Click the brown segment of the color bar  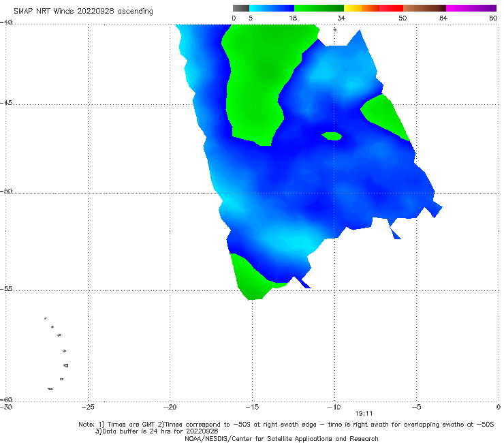click(x=424, y=8)
